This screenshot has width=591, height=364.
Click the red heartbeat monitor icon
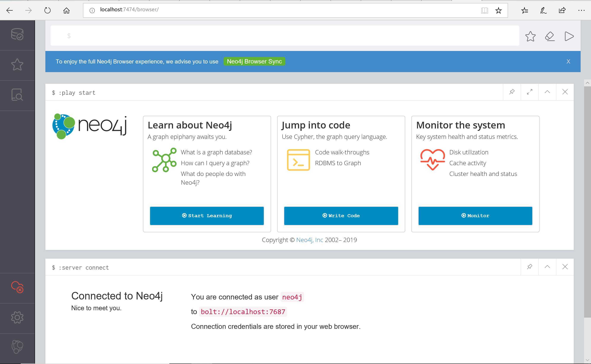(x=432, y=159)
